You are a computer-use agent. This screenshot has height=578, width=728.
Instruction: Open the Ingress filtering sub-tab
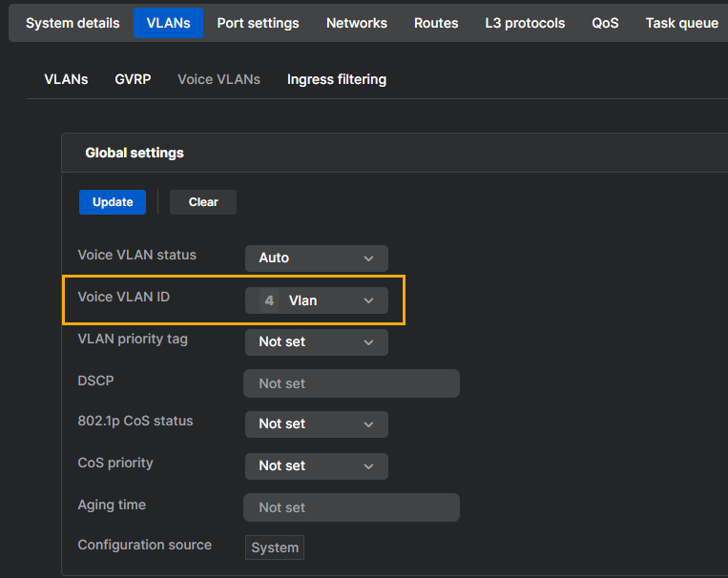tap(336, 79)
